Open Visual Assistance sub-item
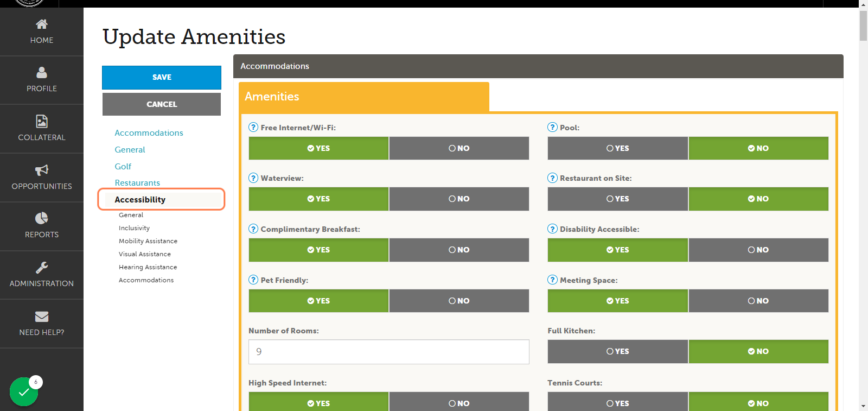Screen dimensions: 868x411 145,254
